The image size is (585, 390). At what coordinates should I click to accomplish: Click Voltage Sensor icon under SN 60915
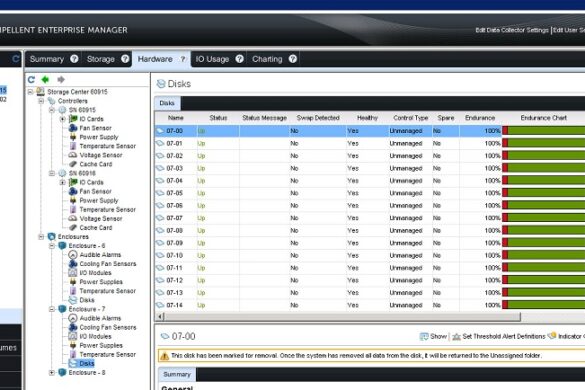point(73,155)
